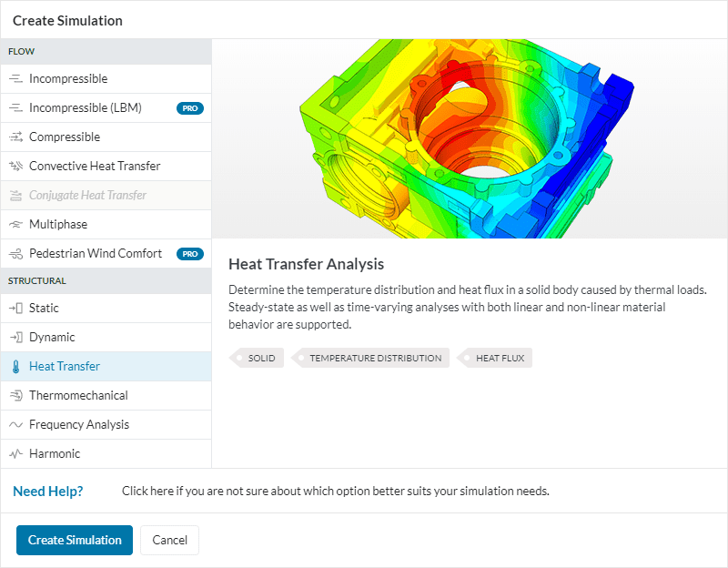
Task: Open the Need Help? link
Action: [48, 492]
